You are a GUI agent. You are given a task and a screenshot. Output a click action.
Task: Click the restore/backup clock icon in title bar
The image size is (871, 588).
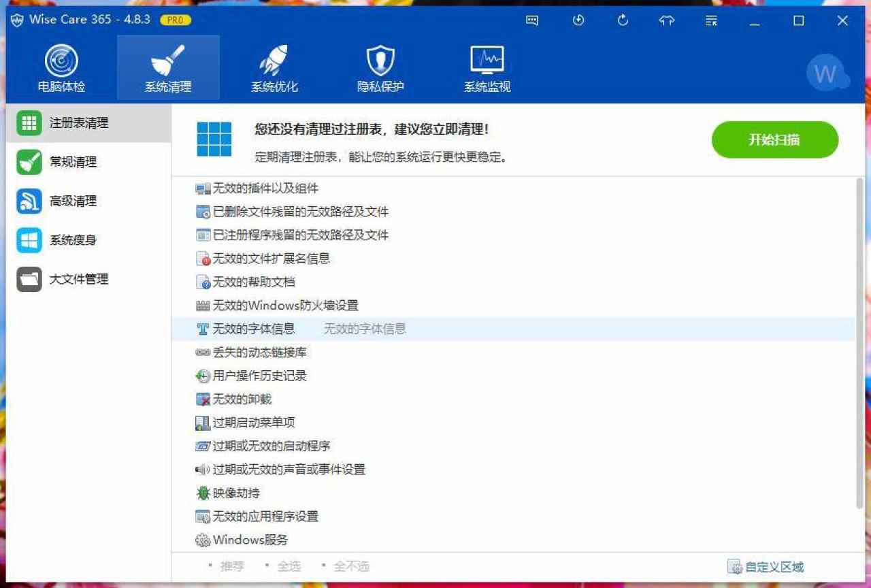[x=578, y=20]
